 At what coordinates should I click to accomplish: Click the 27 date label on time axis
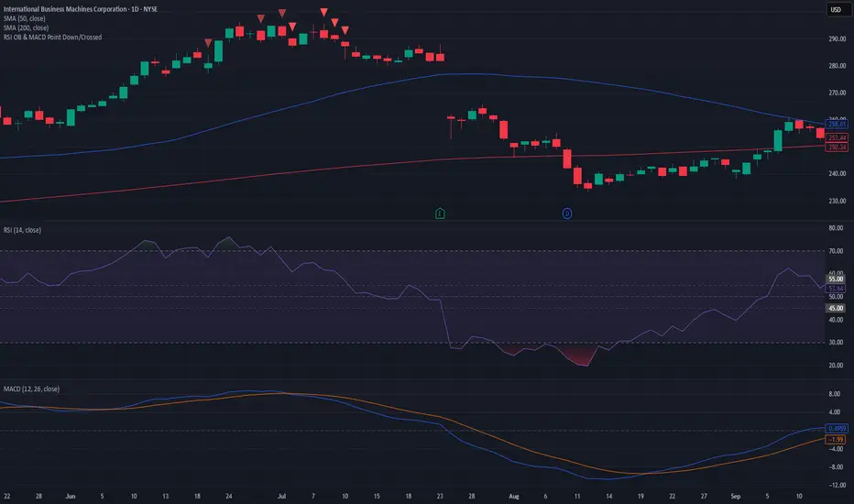[704, 497]
